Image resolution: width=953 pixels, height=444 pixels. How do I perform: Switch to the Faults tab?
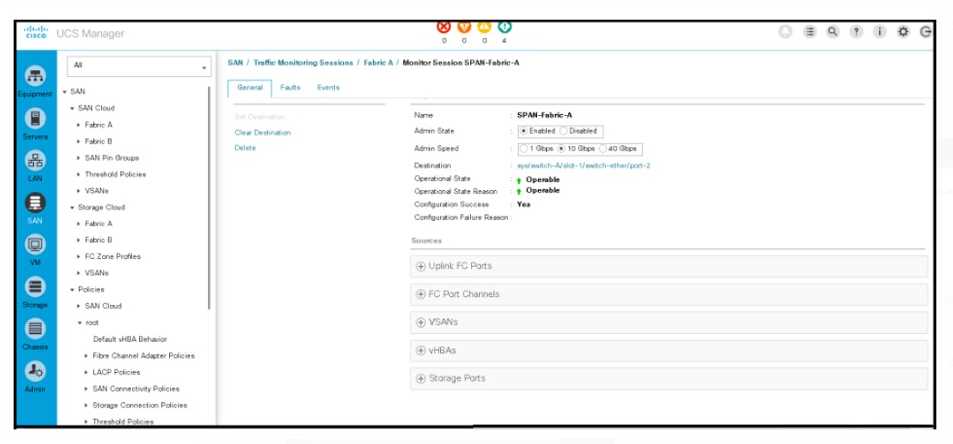[x=290, y=88]
